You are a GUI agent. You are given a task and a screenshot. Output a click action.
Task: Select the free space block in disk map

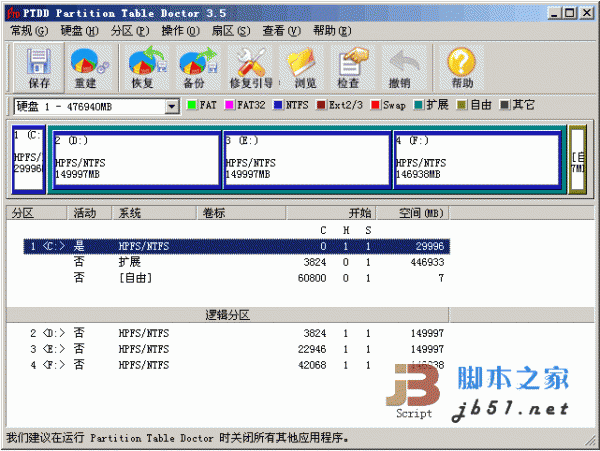577,159
